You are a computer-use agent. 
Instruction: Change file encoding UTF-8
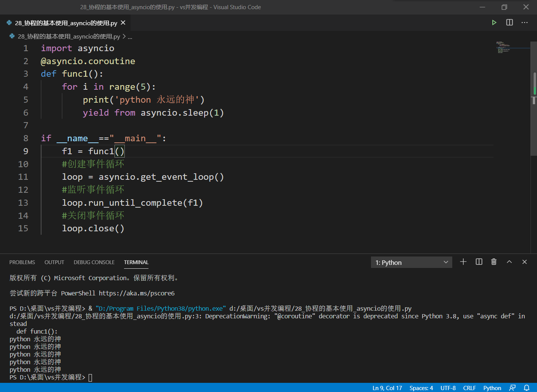click(x=448, y=388)
